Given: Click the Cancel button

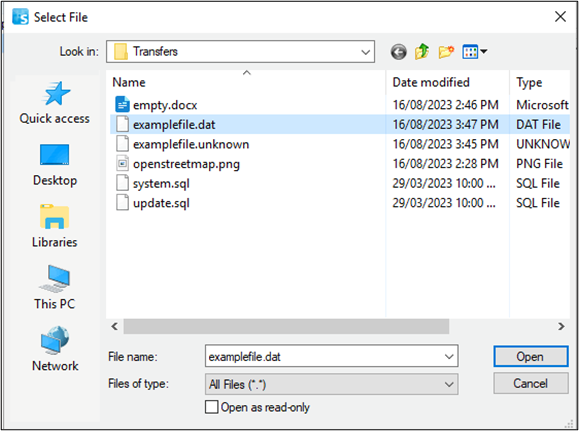Looking at the screenshot, I should coord(531,383).
